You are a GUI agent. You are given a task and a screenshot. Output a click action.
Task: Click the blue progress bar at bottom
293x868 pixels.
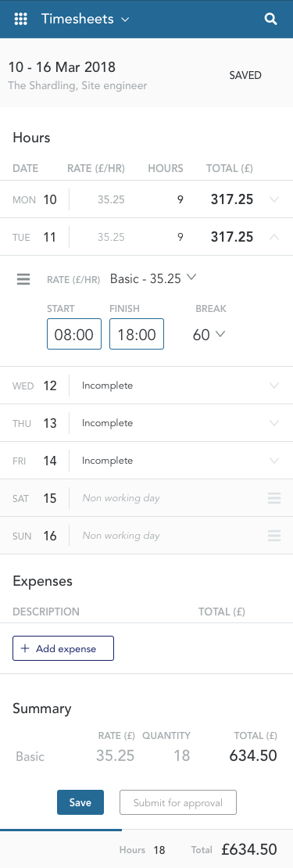[61, 830]
